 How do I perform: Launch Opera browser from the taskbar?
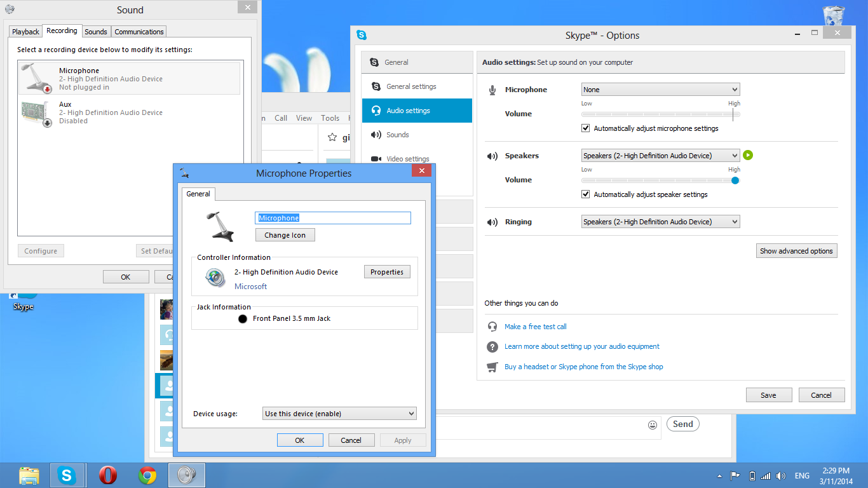click(108, 475)
